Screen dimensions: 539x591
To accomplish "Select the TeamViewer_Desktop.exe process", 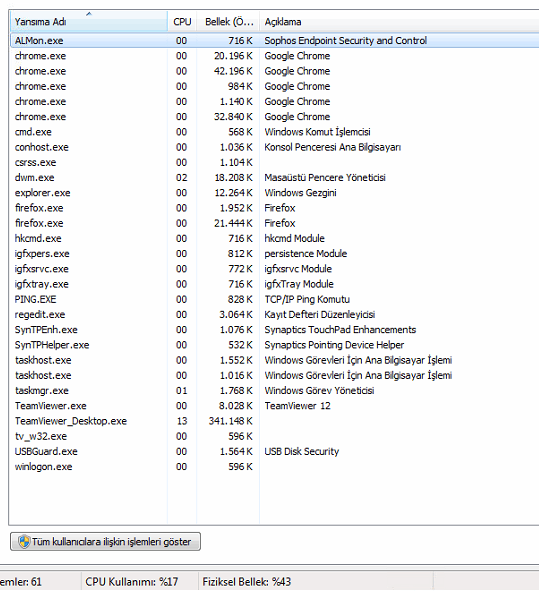I will click(274, 421).
